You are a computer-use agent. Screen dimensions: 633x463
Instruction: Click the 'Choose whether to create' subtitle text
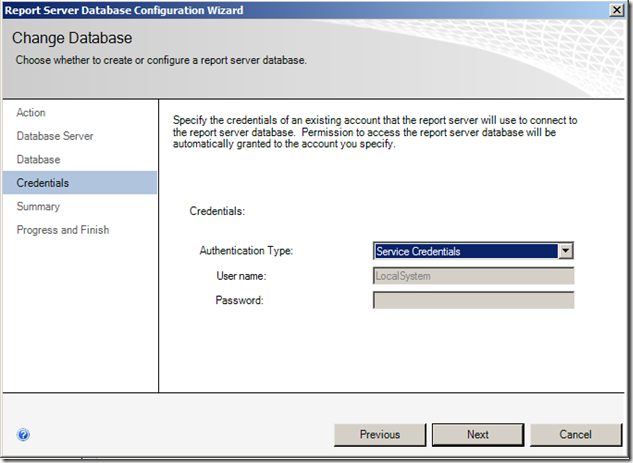click(161, 60)
